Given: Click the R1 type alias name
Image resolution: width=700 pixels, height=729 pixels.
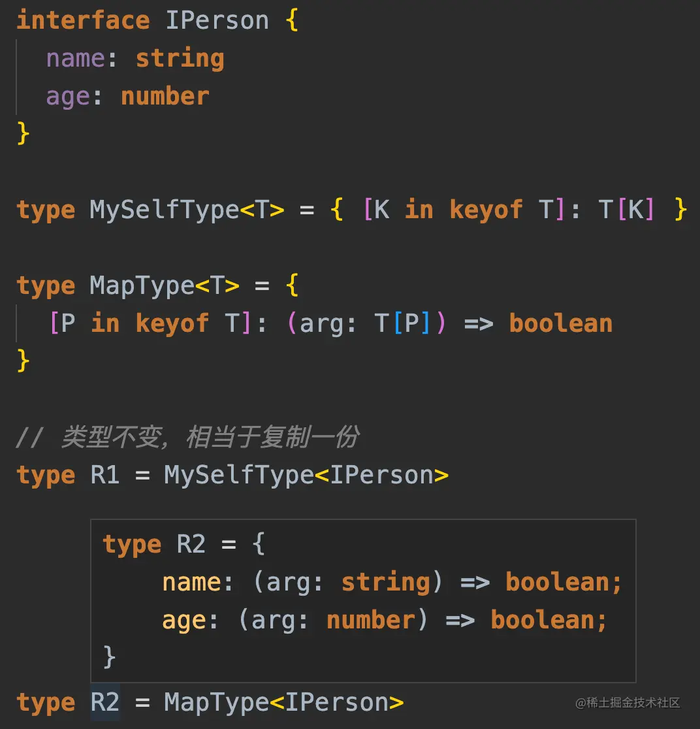Looking at the screenshot, I should [x=105, y=475].
